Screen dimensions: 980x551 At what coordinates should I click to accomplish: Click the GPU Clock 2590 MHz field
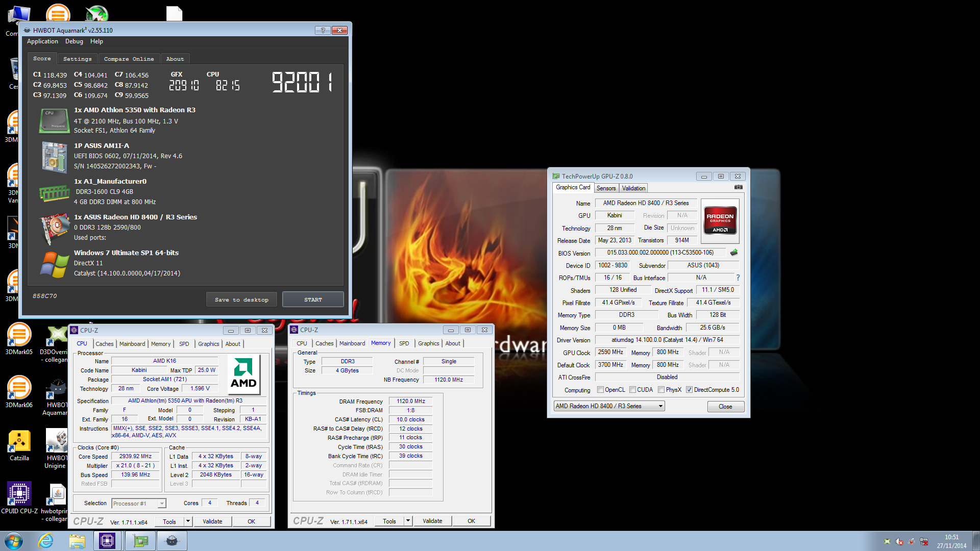pos(610,353)
